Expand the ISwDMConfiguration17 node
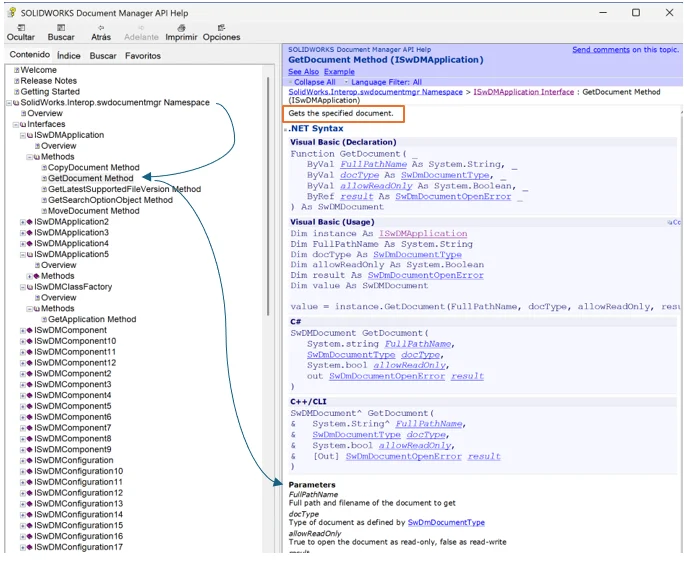 tap(23, 547)
